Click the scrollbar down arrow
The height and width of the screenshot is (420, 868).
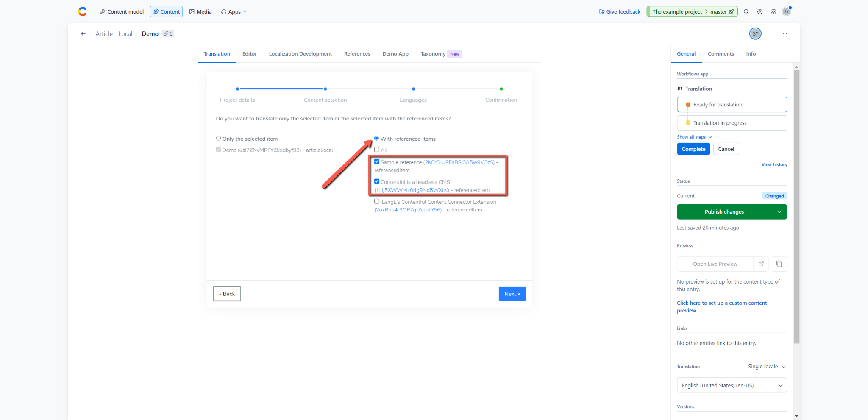pos(796,416)
